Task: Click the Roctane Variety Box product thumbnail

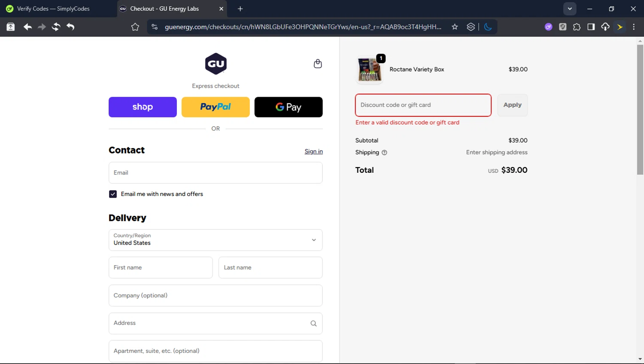Action: tap(369, 70)
